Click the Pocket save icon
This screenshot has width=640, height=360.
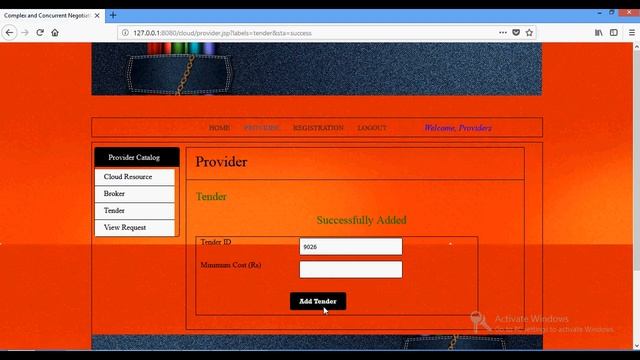click(516, 33)
